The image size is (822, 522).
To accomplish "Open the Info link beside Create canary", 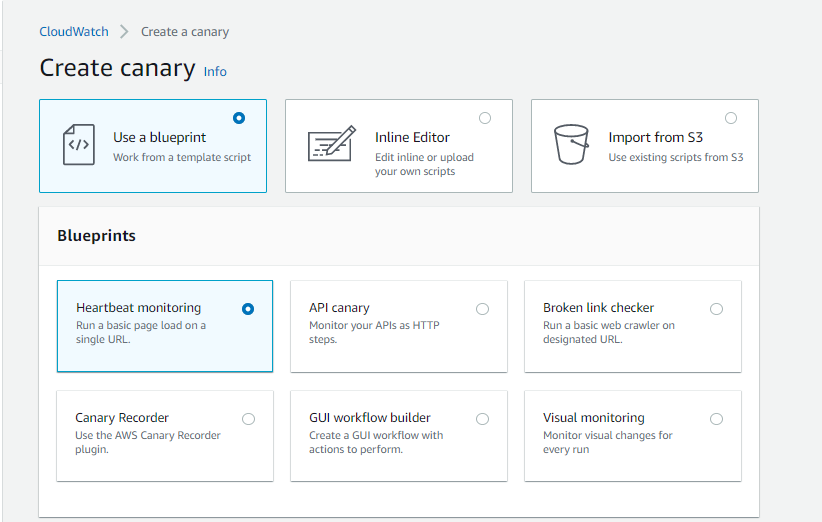I will [x=215, y=72].
